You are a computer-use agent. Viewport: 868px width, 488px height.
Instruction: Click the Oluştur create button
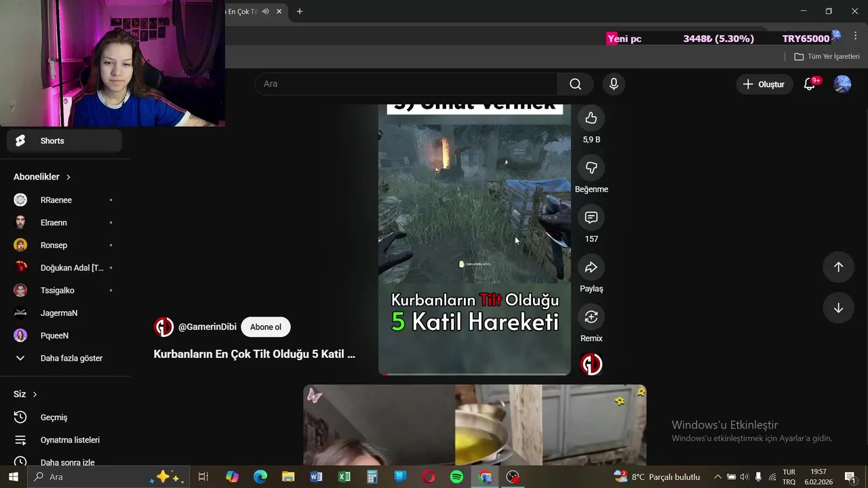pos(764,84)
